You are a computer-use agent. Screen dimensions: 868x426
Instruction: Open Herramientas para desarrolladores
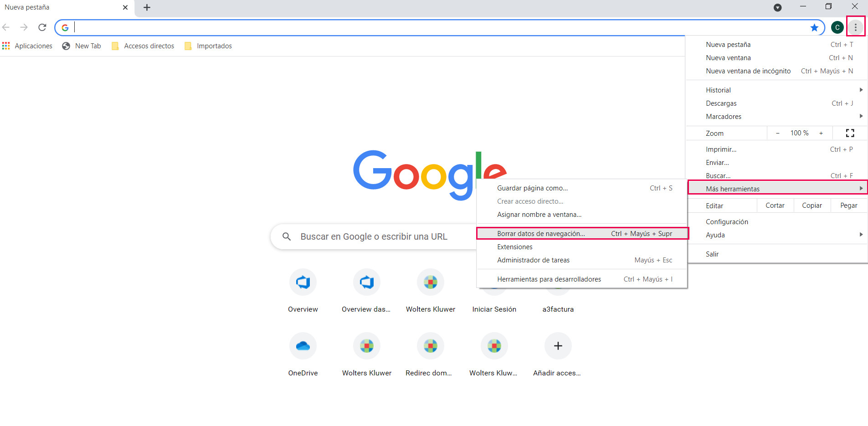point(582,279)
